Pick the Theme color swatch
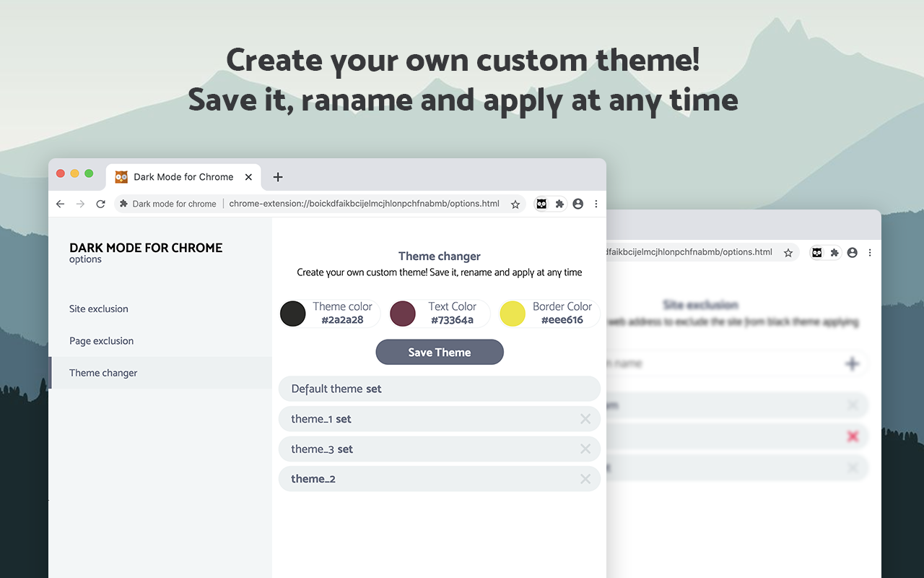 (x=293, y=314)
